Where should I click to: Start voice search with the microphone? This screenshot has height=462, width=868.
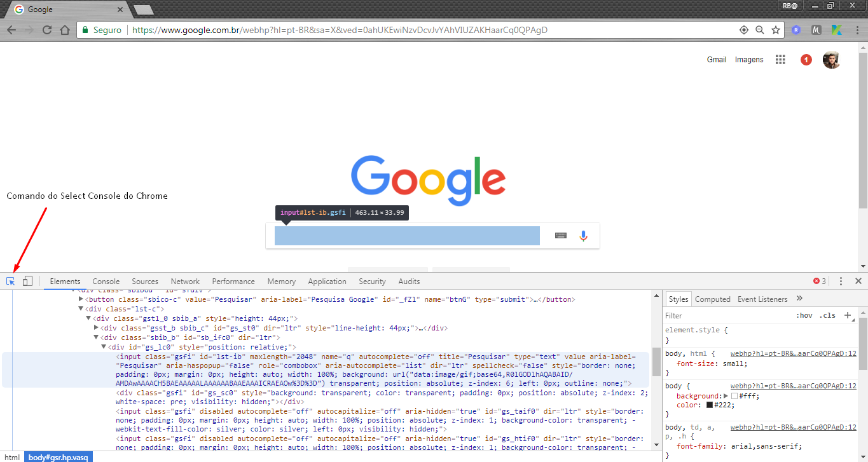pyautogui.click(x=583, y=236)
